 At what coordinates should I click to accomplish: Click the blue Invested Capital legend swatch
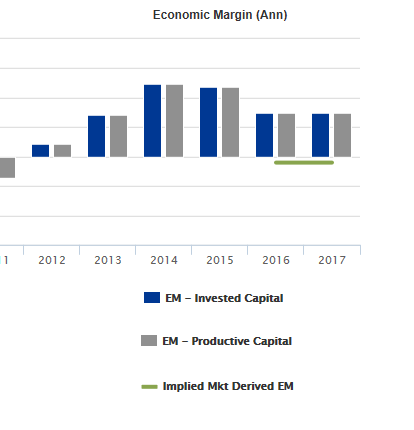152,298
